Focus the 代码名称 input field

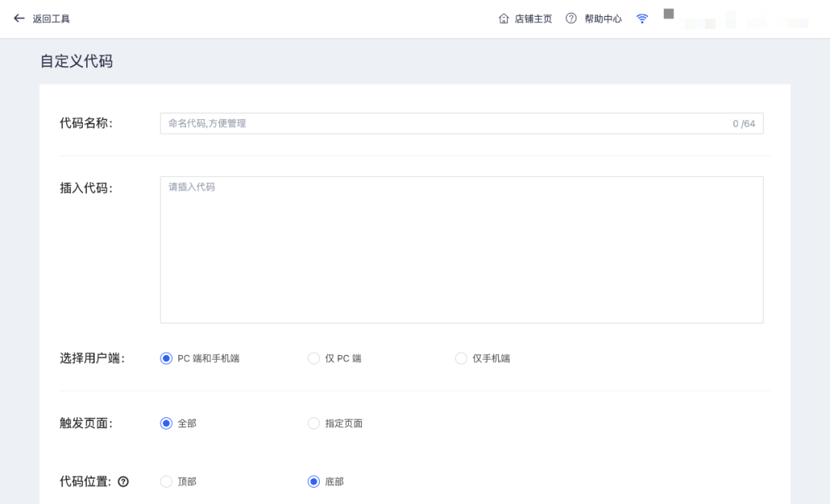click(446, 124)
